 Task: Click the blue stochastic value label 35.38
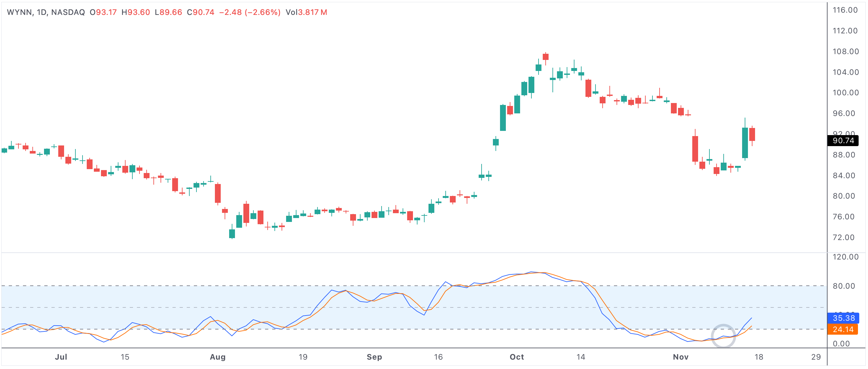click(843, 318)
